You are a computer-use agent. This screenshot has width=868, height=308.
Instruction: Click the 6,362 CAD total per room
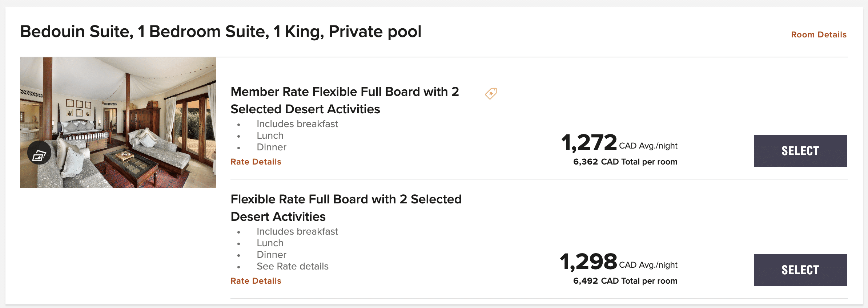click(x=625, y=162)
